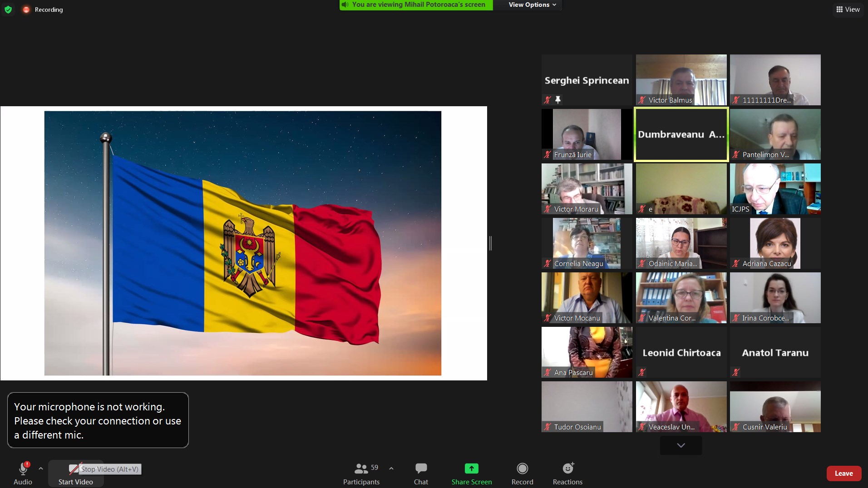868x488 pixels.
Task: Open the Participants panel icon
Action: (361, 468)
